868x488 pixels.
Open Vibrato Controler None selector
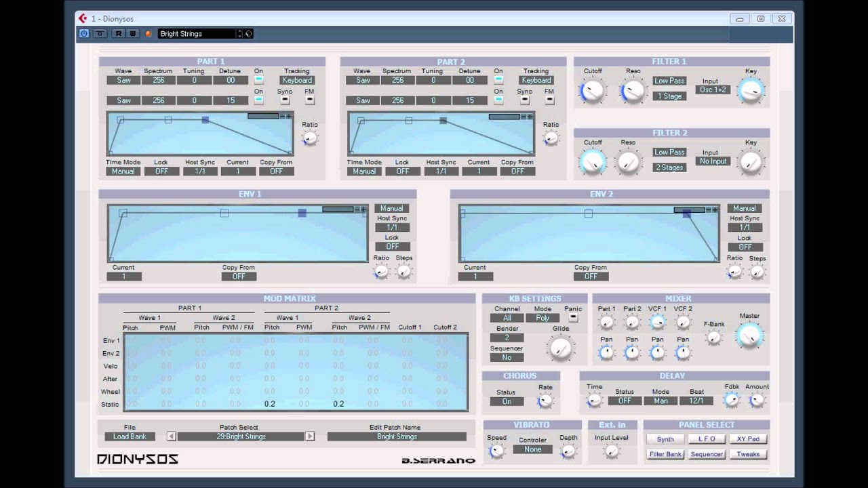(532, 449)
